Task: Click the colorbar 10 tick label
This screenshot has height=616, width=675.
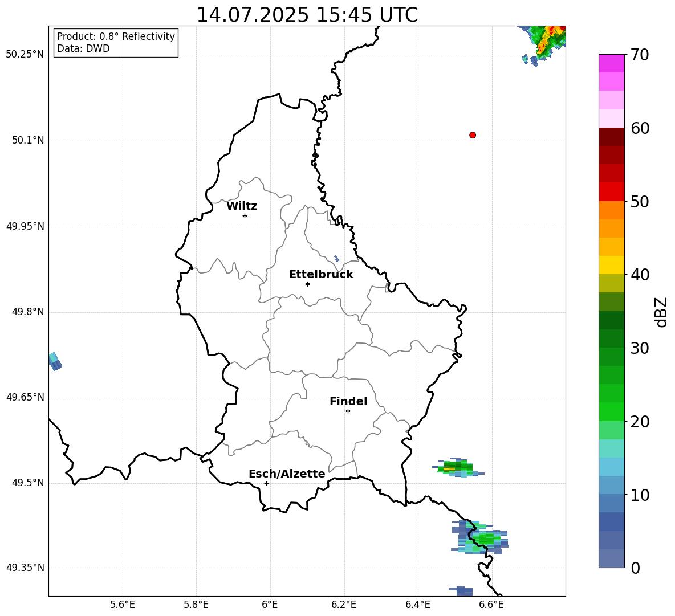Action: (x=640, y=495)
